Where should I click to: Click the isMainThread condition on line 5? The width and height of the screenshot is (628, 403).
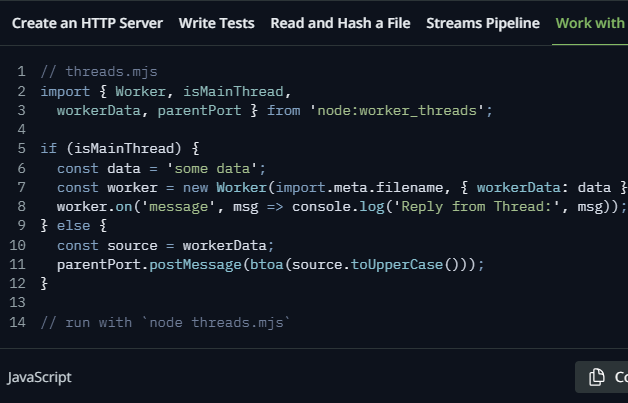(124, 149)
